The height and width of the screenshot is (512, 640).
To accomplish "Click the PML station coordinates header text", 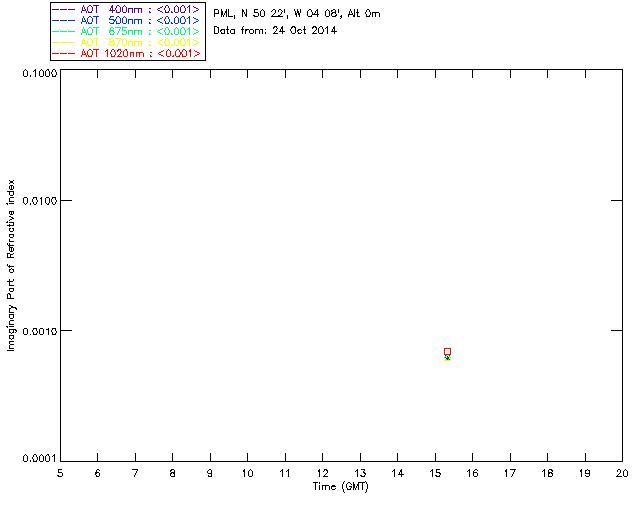I will [296, 14].
